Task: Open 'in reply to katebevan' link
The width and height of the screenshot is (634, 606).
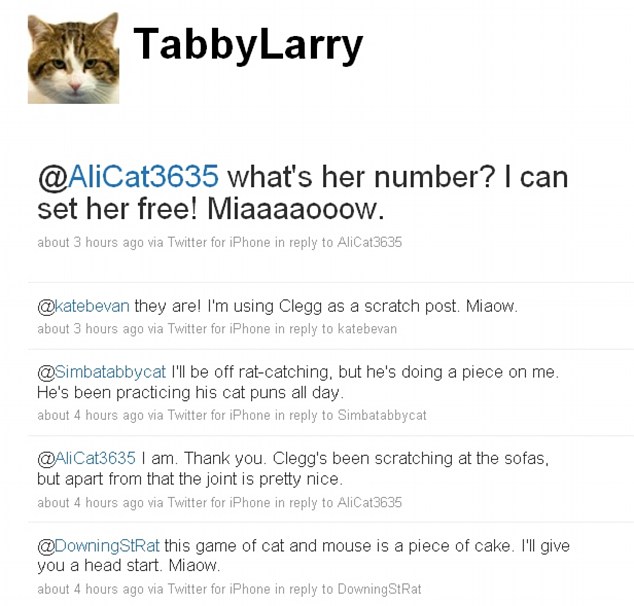Action: 335,329
